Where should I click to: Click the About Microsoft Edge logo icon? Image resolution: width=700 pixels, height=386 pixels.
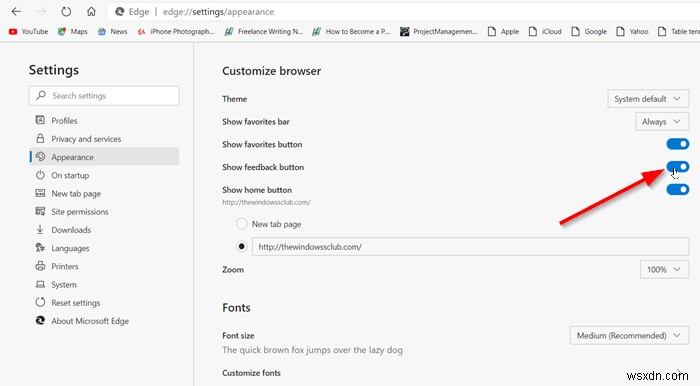[x=40, y=320]
